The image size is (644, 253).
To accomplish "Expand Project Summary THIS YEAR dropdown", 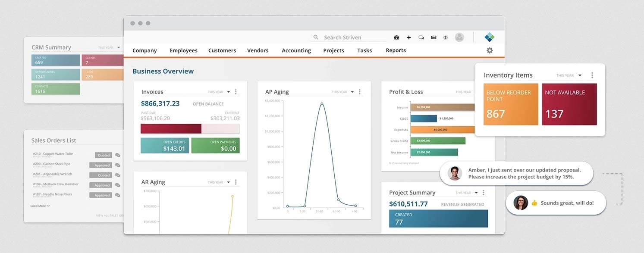I will click(466, 193).
